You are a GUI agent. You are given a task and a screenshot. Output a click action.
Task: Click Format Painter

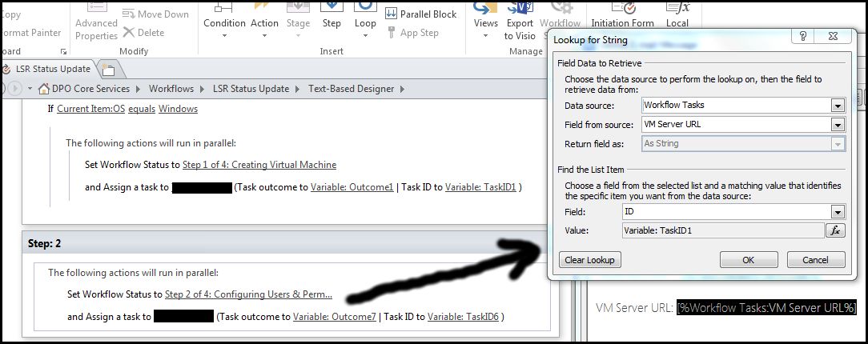(x=31, y=33)
